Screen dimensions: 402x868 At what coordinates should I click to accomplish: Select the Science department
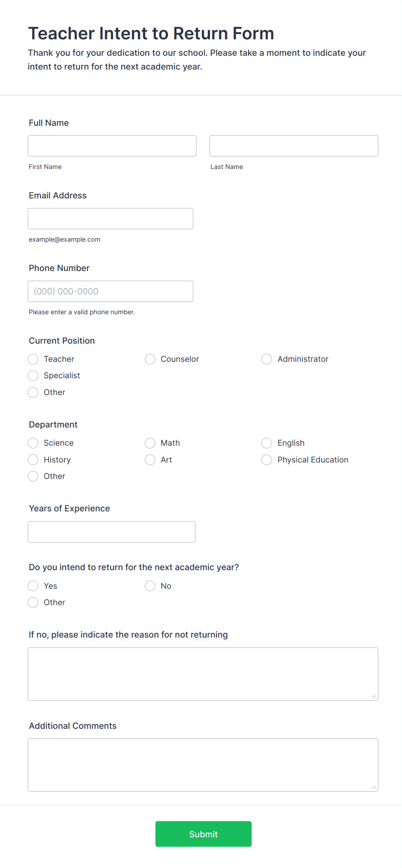coord(33,443)
